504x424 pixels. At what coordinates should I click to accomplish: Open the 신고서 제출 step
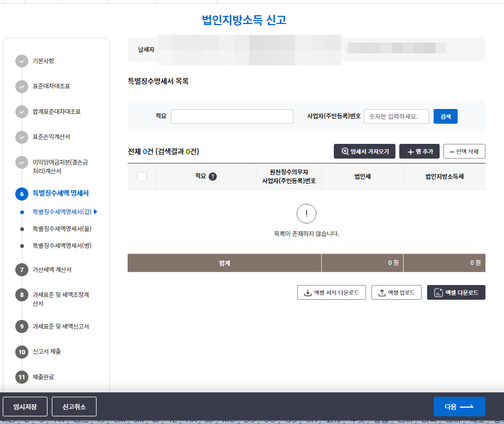[x=46, y=353]
